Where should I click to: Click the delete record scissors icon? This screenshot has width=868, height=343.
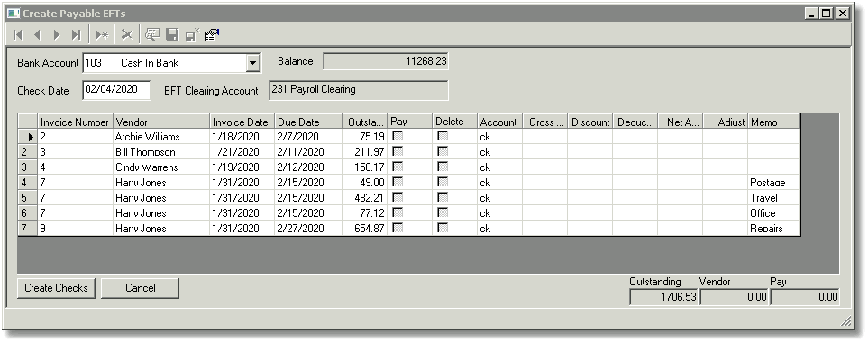[x=127, y=35]
